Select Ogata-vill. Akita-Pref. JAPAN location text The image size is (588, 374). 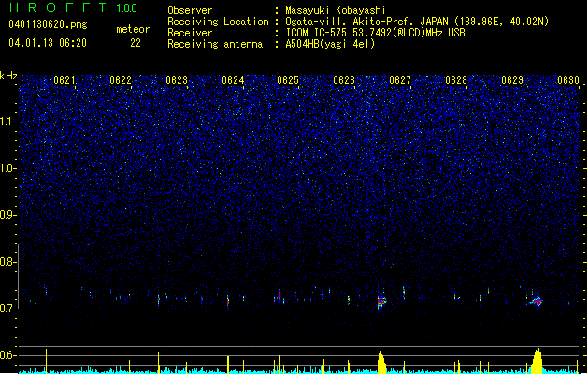pos(417,22)
